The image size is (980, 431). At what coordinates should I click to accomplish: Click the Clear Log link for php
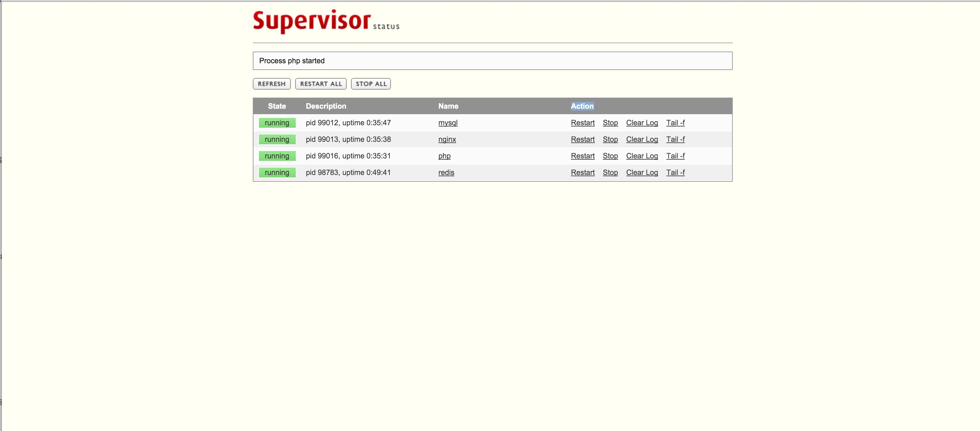641,155
